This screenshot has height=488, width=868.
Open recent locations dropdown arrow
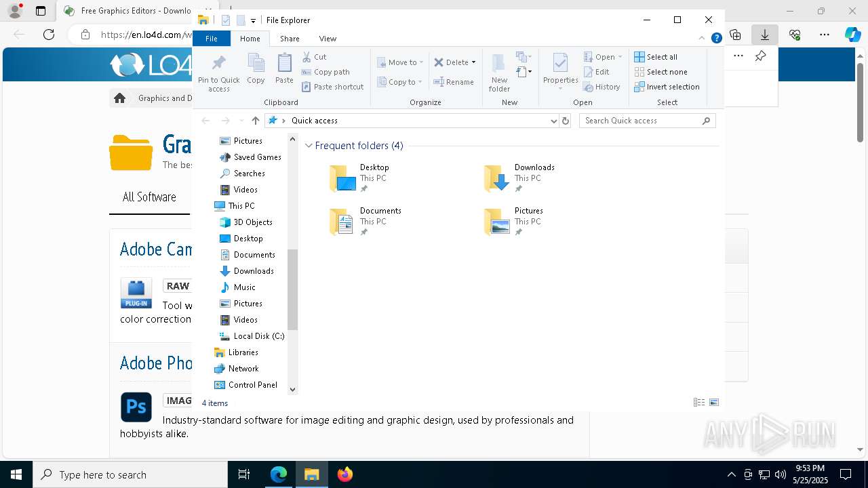point(241,121)
